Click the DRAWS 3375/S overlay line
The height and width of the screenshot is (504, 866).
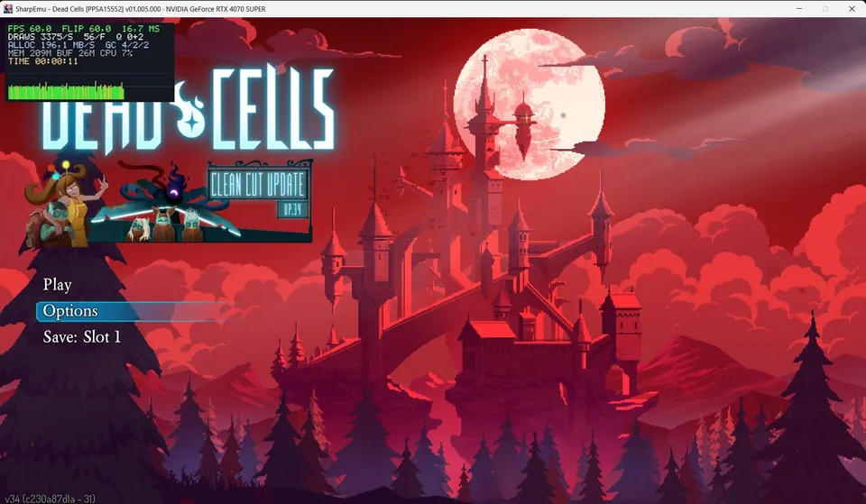coord(76,36)
